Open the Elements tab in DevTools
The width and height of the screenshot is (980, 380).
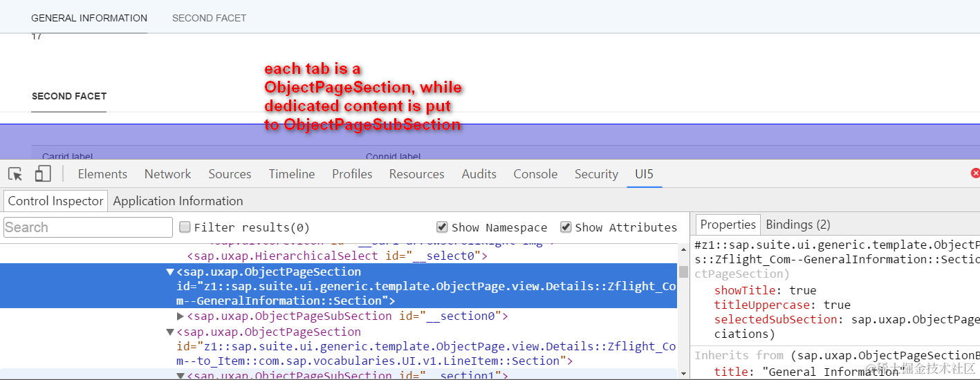pyautogui.click(x=102, y=174)
